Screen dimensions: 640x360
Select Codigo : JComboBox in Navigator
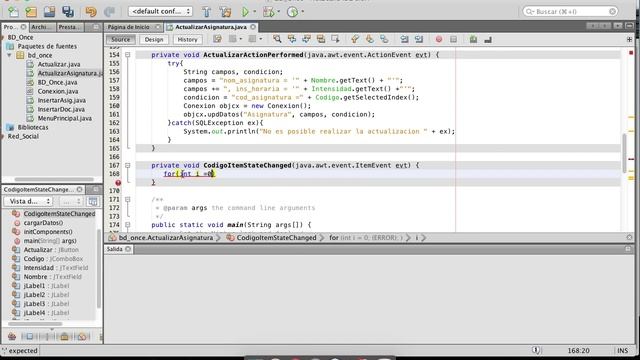tap(53, 259)
